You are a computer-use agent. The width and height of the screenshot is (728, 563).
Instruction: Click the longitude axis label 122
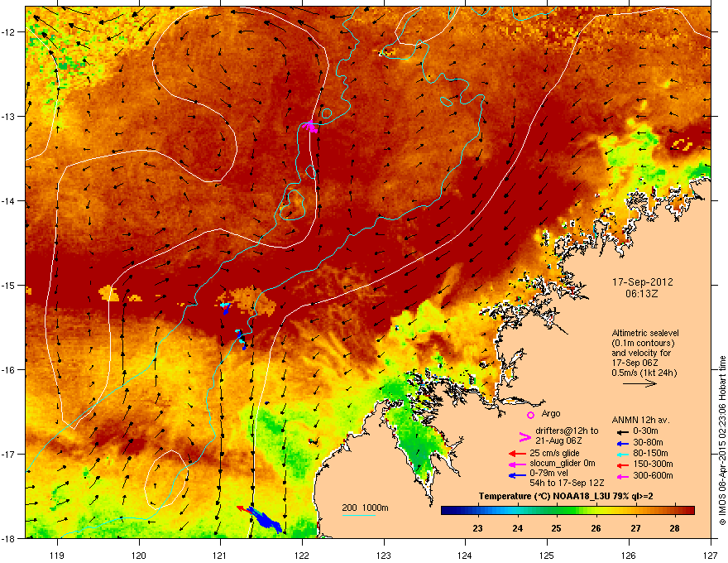coord(302,555)
